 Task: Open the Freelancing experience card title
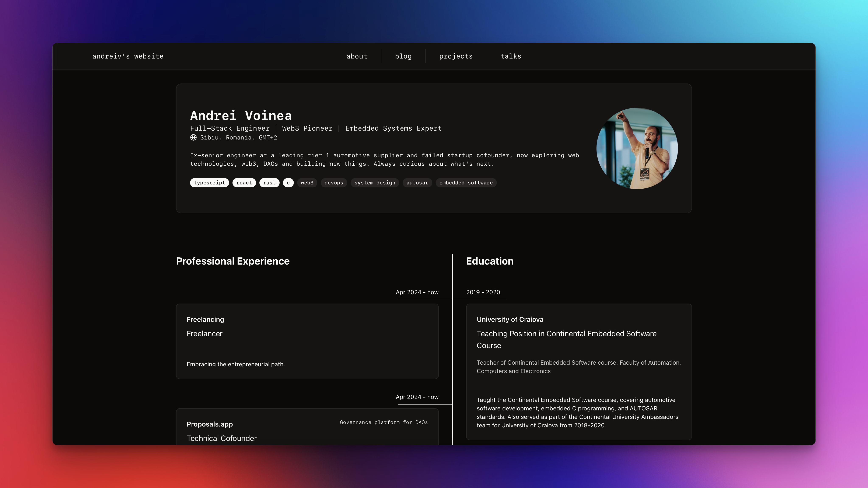click(205, 319)
